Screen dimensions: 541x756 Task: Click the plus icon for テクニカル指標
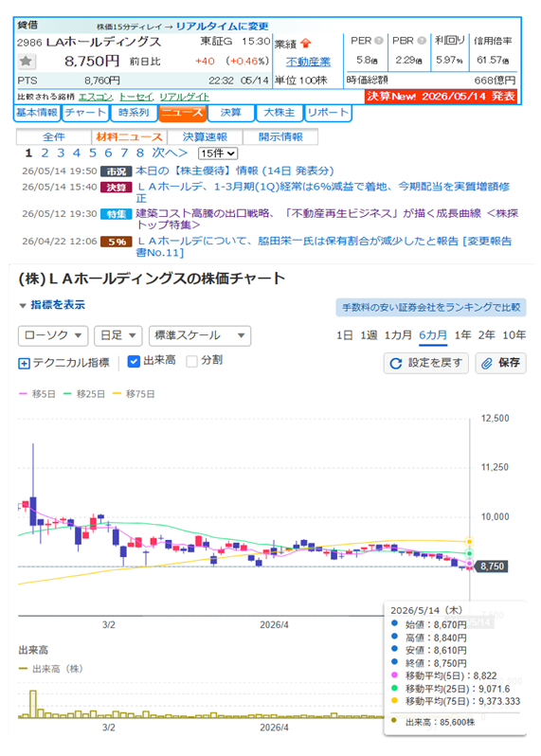click(24, 363)
